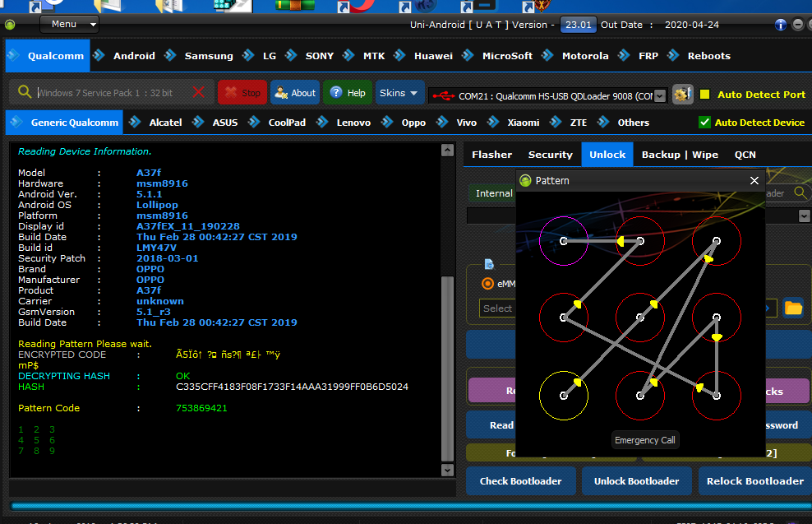This screenshot has width=812, height=524.
Task: Click the Internal tab label
Action: [494, 193]
